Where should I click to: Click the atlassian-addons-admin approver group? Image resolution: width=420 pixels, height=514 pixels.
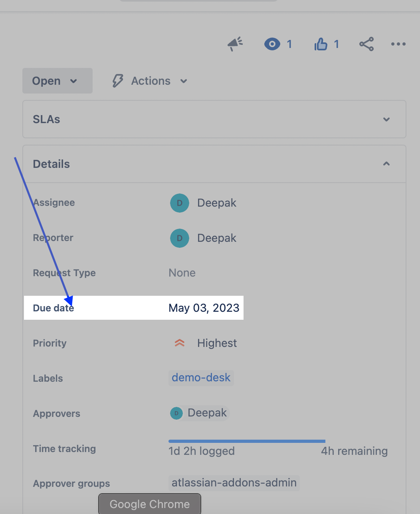click(x=234, y=483)
